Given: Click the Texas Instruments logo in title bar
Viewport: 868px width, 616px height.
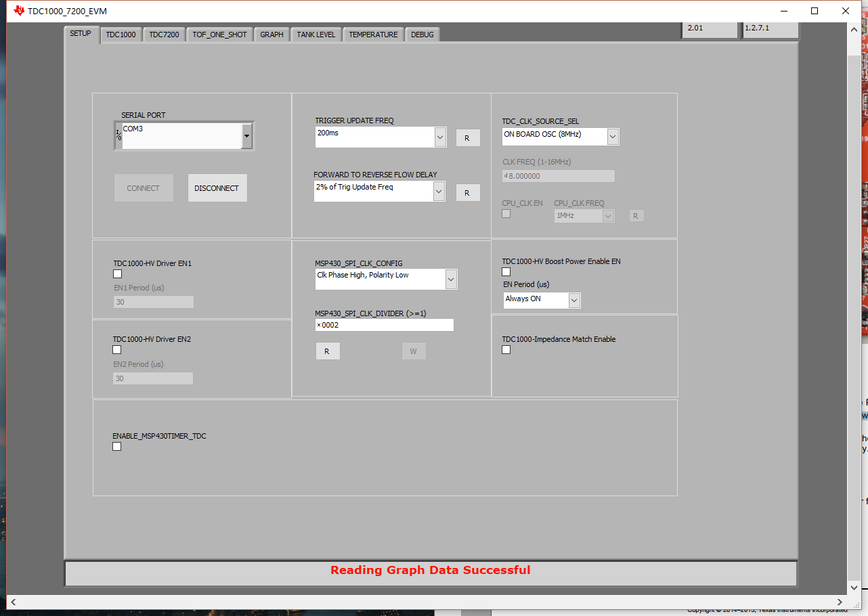Looking at the screenshot, I should pos(18,11).
